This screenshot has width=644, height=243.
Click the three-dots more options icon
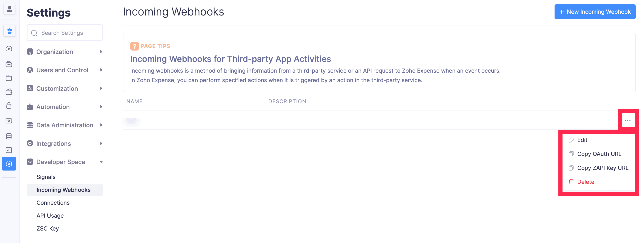(627, 120)
